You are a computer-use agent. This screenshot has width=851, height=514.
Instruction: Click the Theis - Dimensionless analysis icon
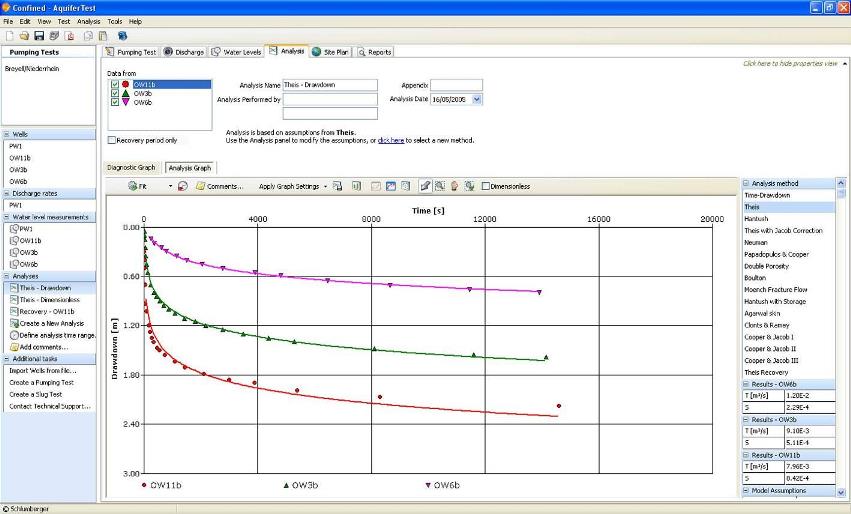[x=15, y=300]
